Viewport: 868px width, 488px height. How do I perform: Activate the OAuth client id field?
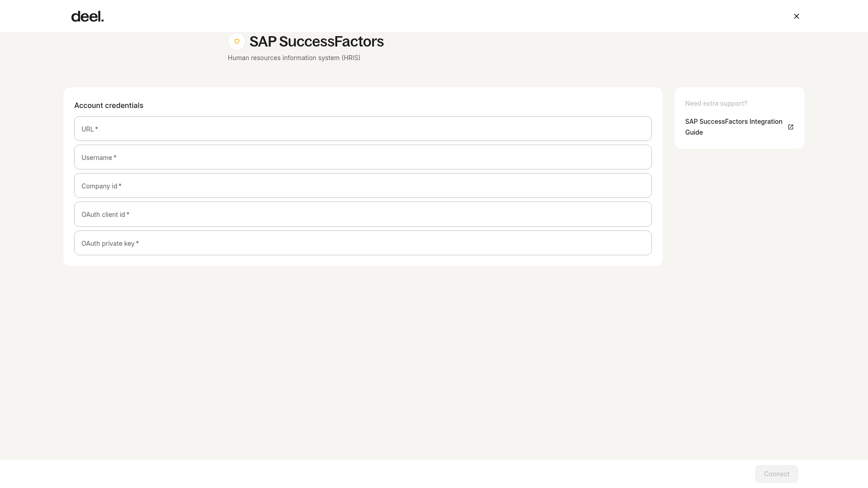[x=363, y=214]
